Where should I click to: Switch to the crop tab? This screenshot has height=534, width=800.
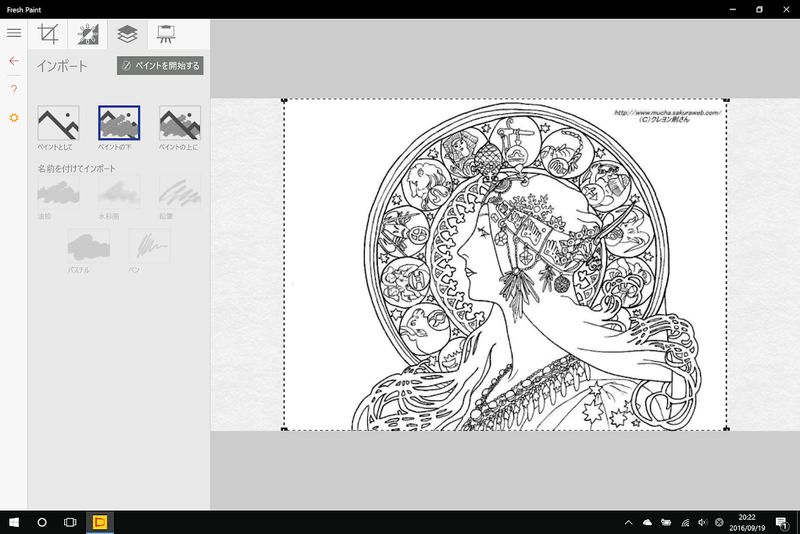point(48,34)
